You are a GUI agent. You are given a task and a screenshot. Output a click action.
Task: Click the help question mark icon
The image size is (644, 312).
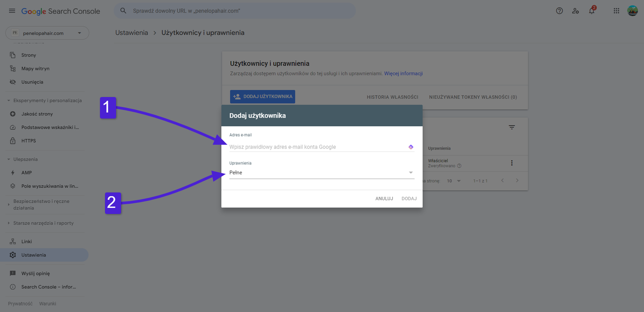click(x=559, y=11)
